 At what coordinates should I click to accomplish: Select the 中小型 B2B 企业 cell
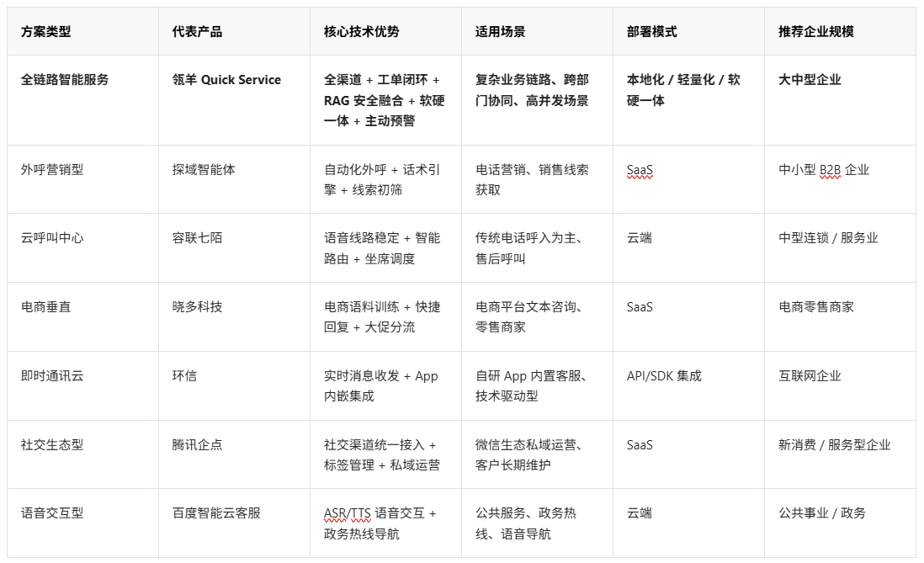pyautogui.click(x=840, y=179)
